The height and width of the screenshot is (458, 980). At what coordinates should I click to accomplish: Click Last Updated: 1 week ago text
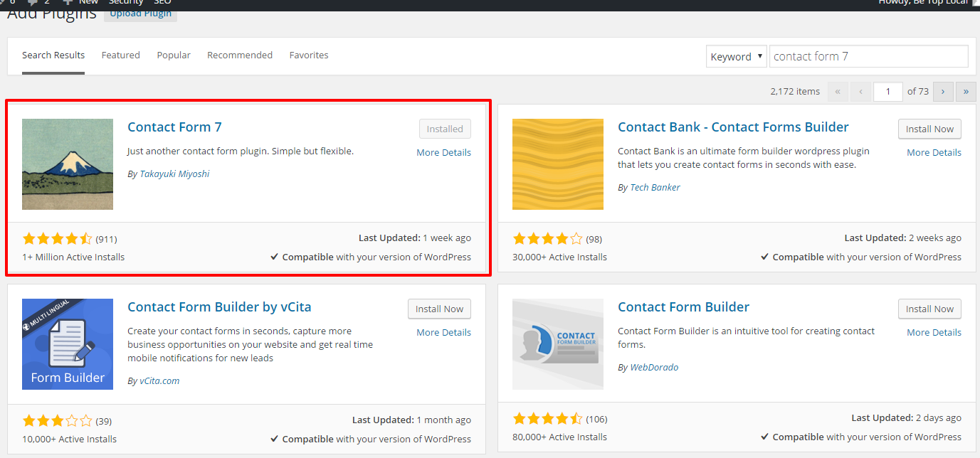[415, 238]
